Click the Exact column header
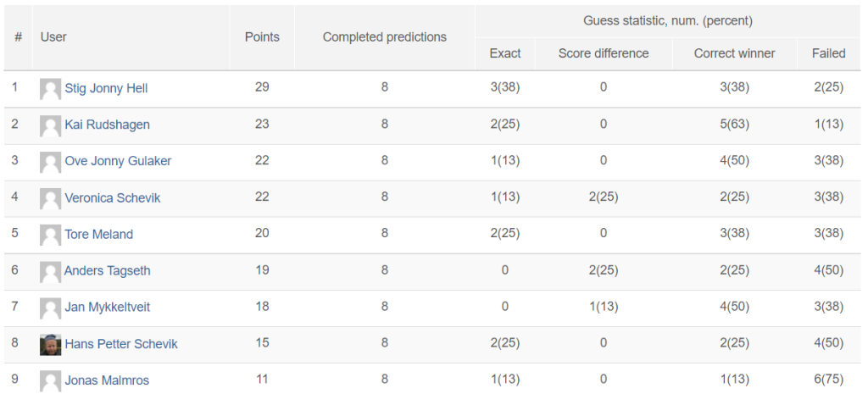 (505, 53)
